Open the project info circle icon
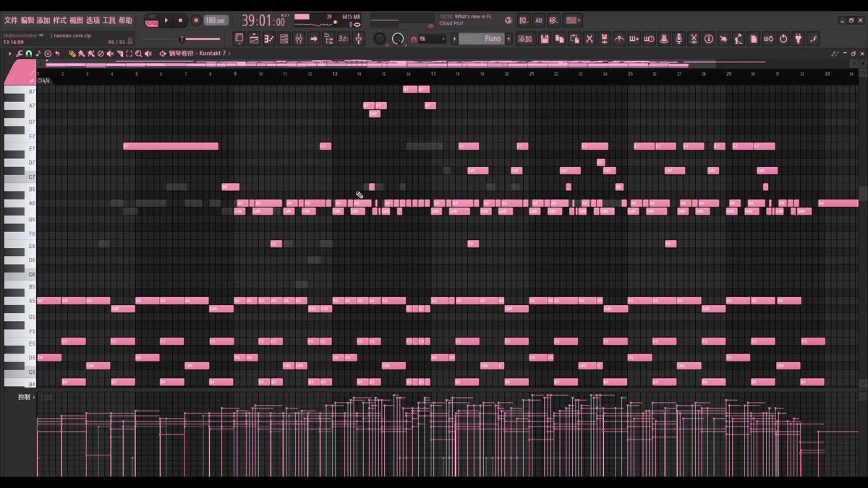This screenshot has height=488, width=868. [708, 38]
